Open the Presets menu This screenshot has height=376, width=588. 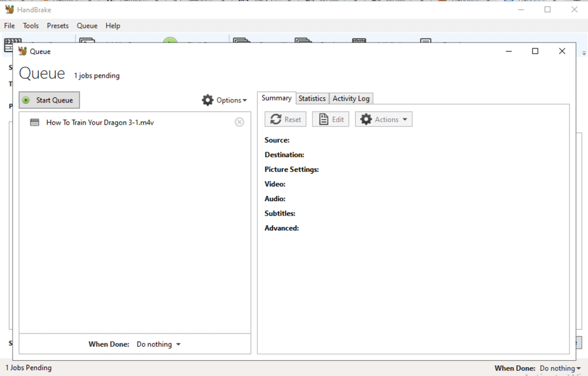pyautogui.click(x=58, y=26)
